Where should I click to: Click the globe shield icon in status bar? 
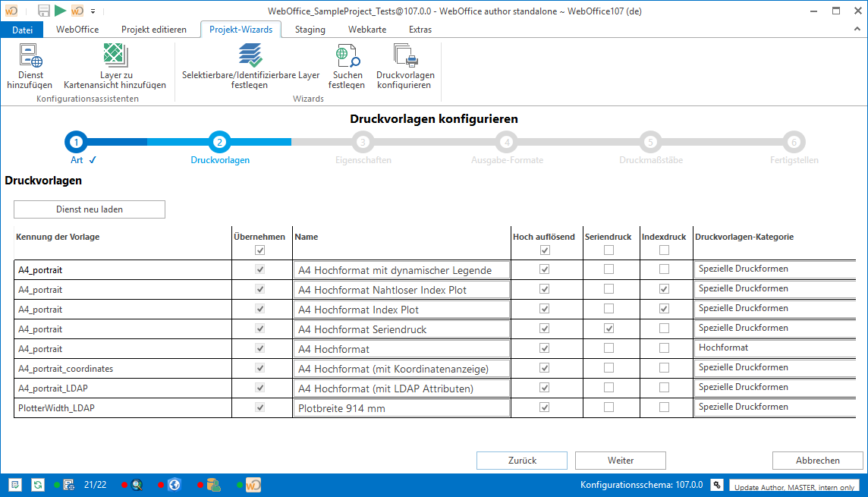(x=174, y=484)
